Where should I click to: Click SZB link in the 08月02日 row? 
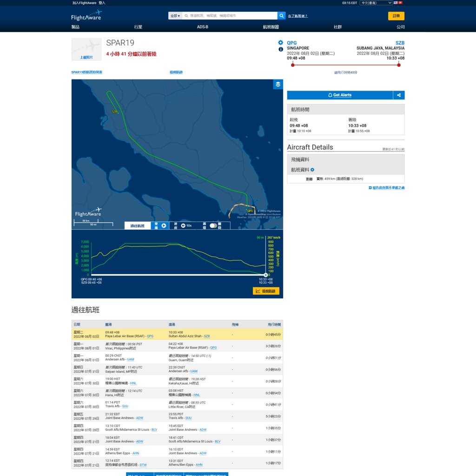(x=207, y=337)
